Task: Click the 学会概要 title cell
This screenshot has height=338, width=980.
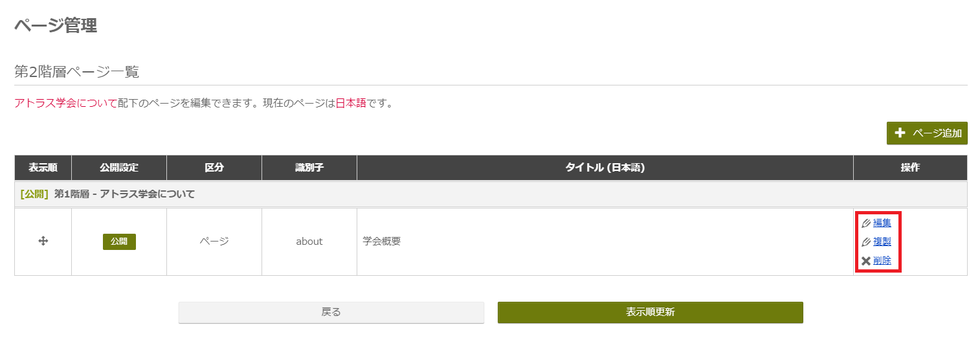Action: point(605,242)
